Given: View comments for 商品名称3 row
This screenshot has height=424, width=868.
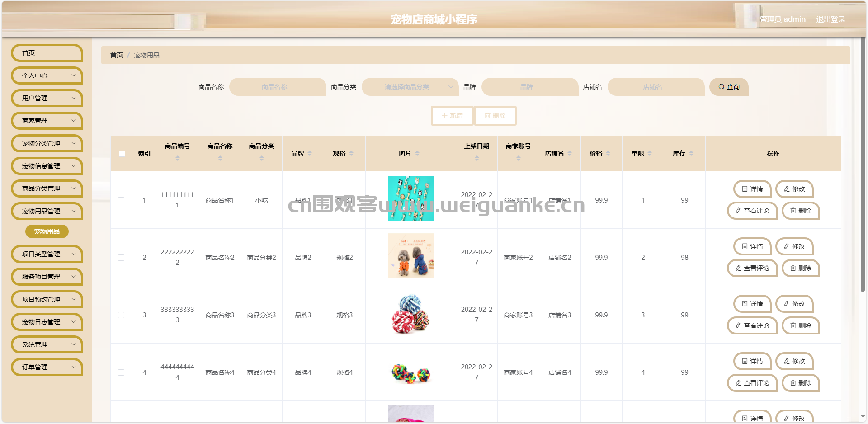Looking at the screenshot, I should pyautogui.click(x=752, y=325).
